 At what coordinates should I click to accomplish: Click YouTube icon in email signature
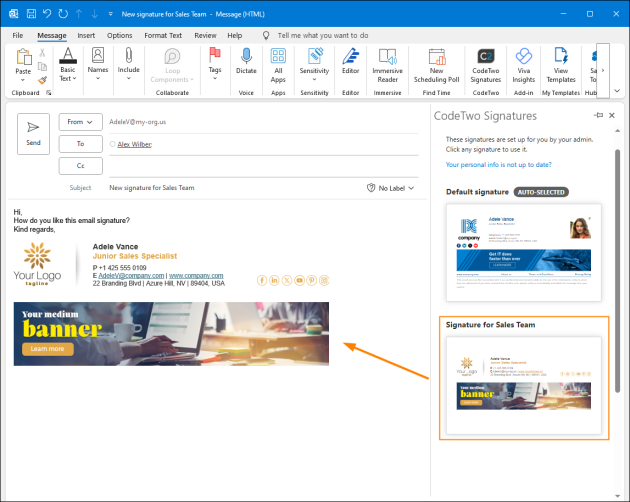299,280
